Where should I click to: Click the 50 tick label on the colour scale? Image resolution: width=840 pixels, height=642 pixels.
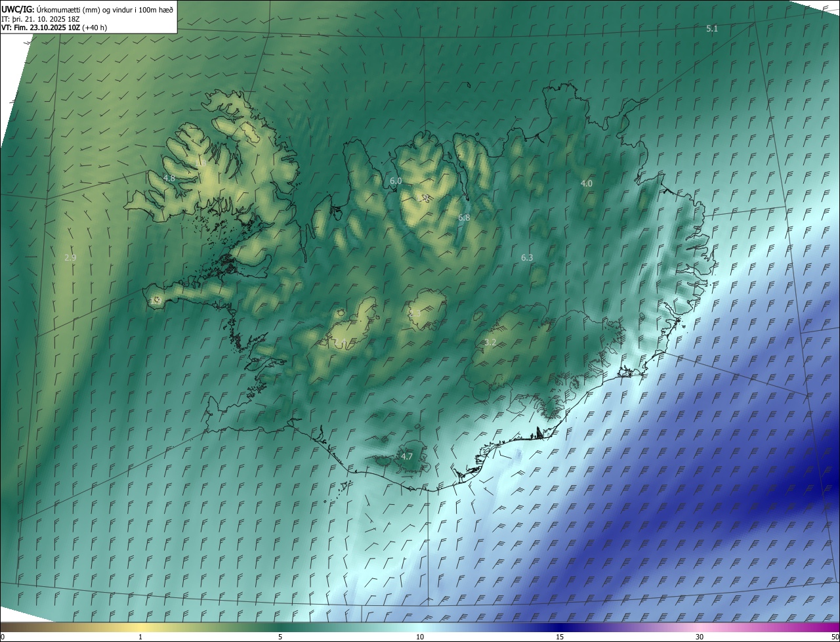click(835, 637)
